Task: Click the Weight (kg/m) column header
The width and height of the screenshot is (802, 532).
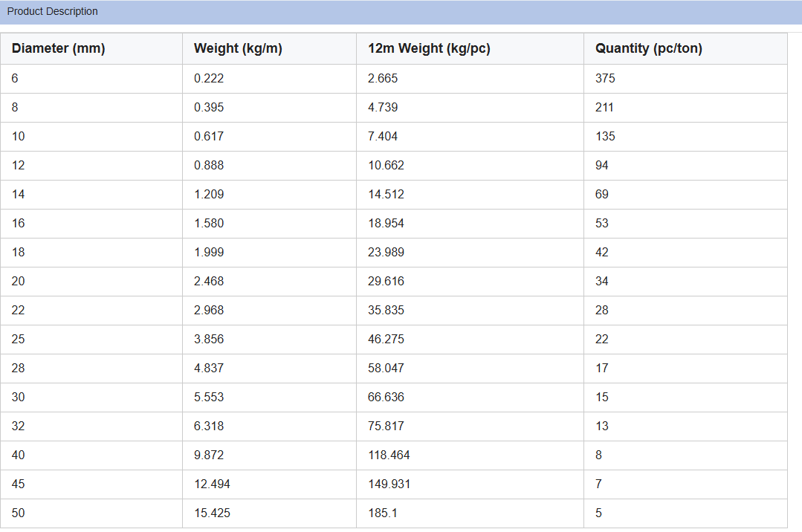Action: click(238, 49)
